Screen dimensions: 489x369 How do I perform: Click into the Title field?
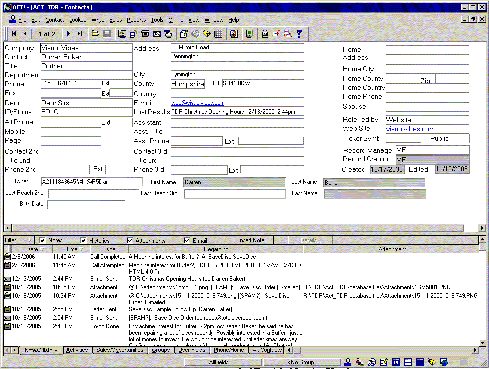click(86, 66)
